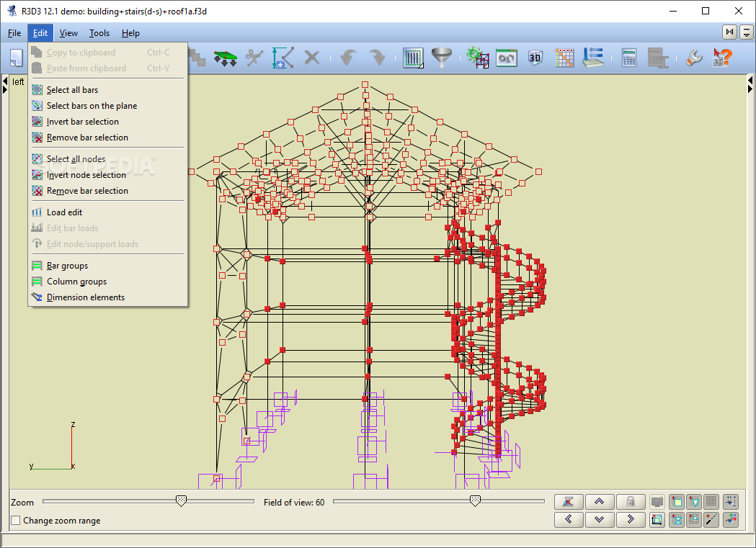Open the Help menu
The image size is (756, 548).
tap(130, 32)
